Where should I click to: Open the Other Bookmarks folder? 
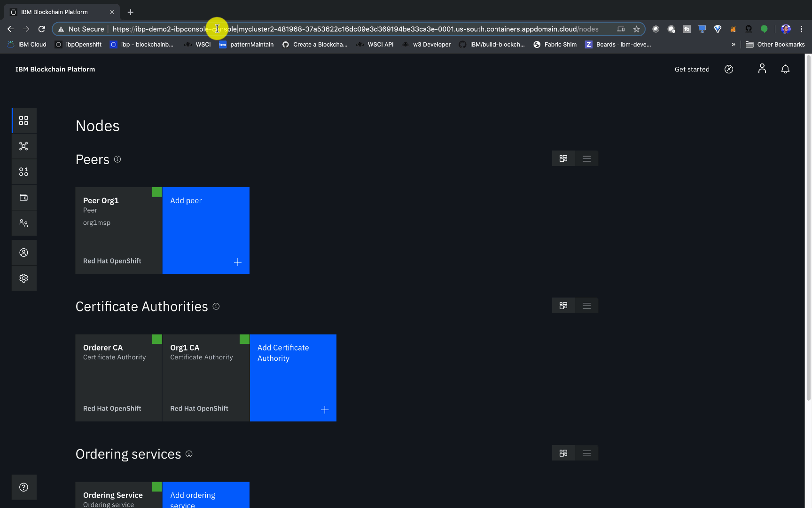tap(775, 45)
